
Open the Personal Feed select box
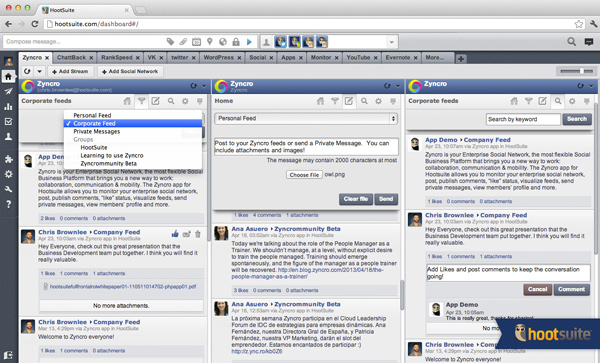[x=306, y=119]
